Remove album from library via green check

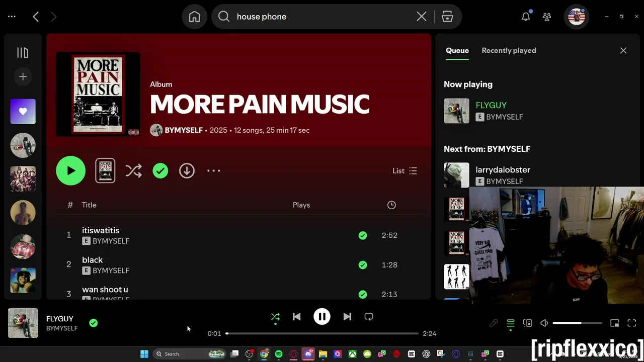coord(160,171)
